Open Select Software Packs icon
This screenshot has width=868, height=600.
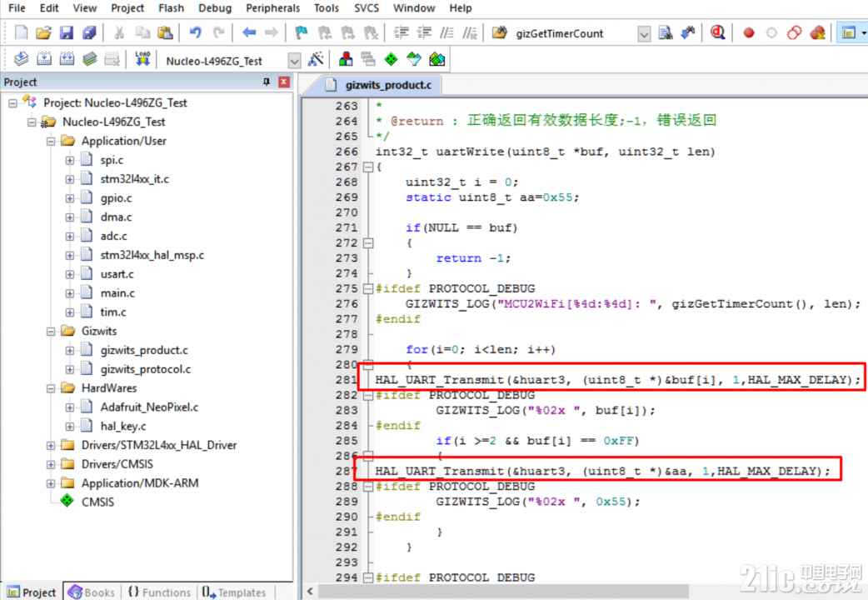[414, 58]
